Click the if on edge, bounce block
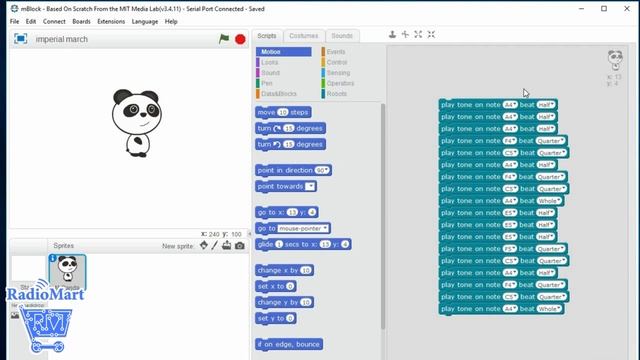The width and height of the screenshot is (640, 360). (x=289, y=344)
